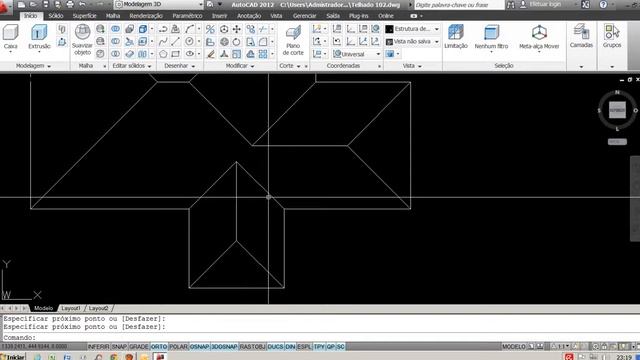Select the Rectangle tool in Desenhar panel

pyautogui.click(x=176, y=54)
